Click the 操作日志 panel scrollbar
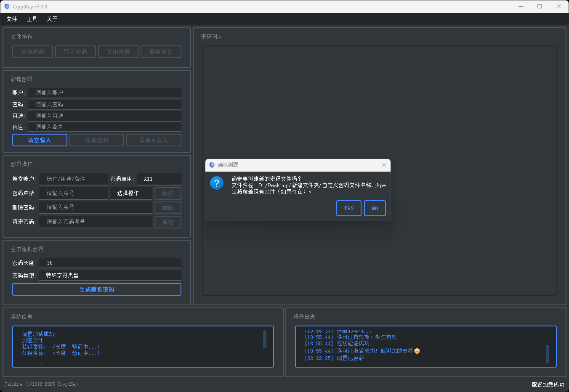 coord(548,354)
